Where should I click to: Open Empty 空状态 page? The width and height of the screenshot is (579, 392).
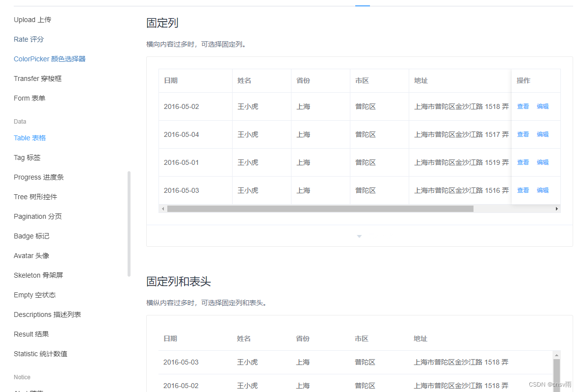pos(35,295)
